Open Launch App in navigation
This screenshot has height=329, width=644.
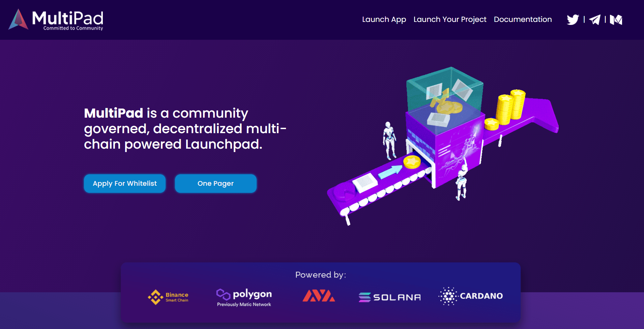coord(384,20)
